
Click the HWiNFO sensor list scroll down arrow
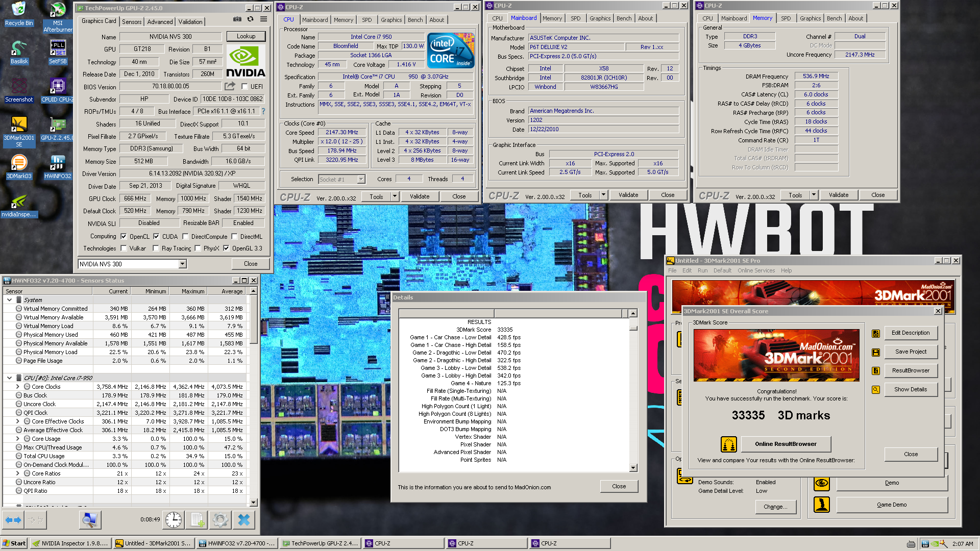coord(253,503)
